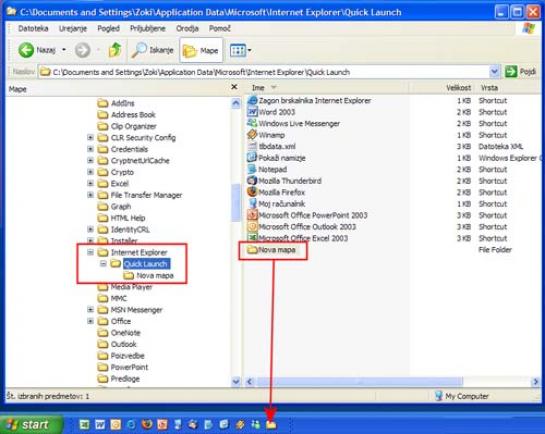Select Microsoft Office Outlook 2003 shortcut icon
This screenshot has width=545, height=434.
pyautogui.click(x=252, y=227)
